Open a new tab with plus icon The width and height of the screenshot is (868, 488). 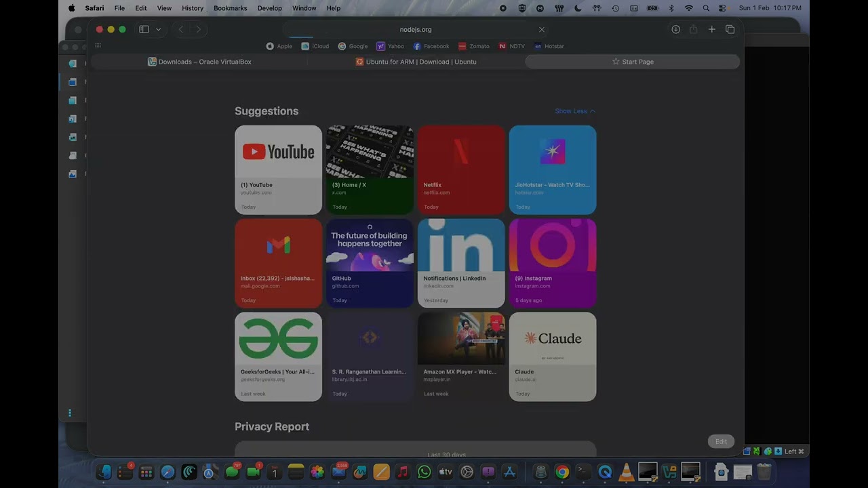tap(711, 29)
